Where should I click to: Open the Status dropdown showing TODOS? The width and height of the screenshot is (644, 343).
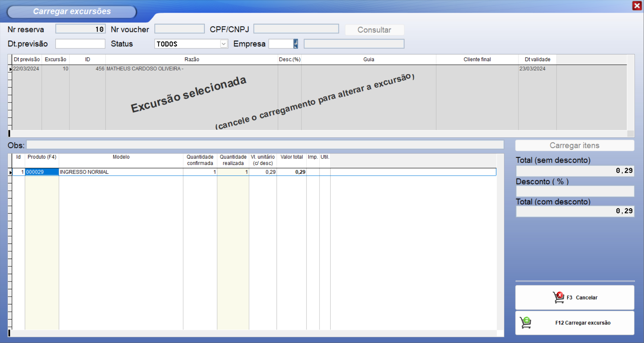pyautogui.click(x=224, y=44)
